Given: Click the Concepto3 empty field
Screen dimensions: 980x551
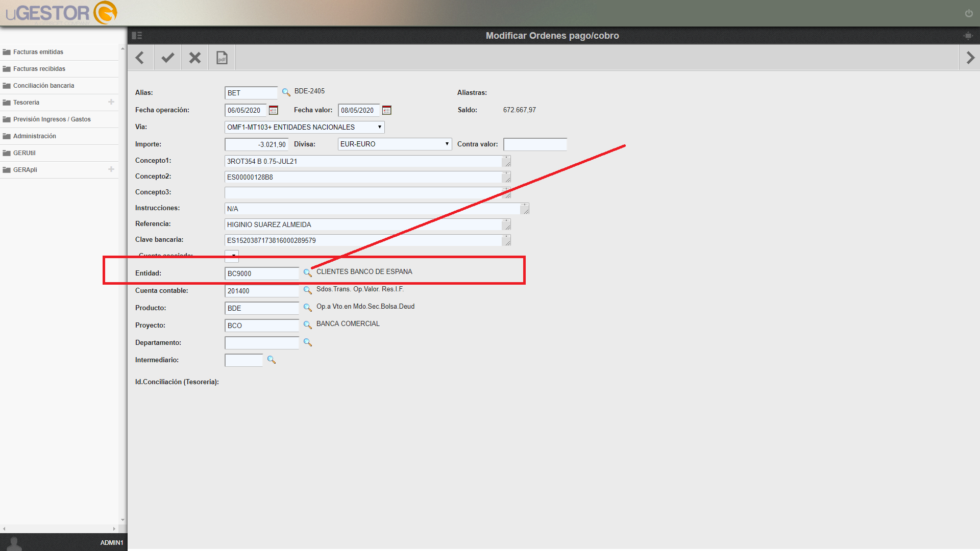Looking at the screenshot, I should pyautogui.click(x=367, y=193).
